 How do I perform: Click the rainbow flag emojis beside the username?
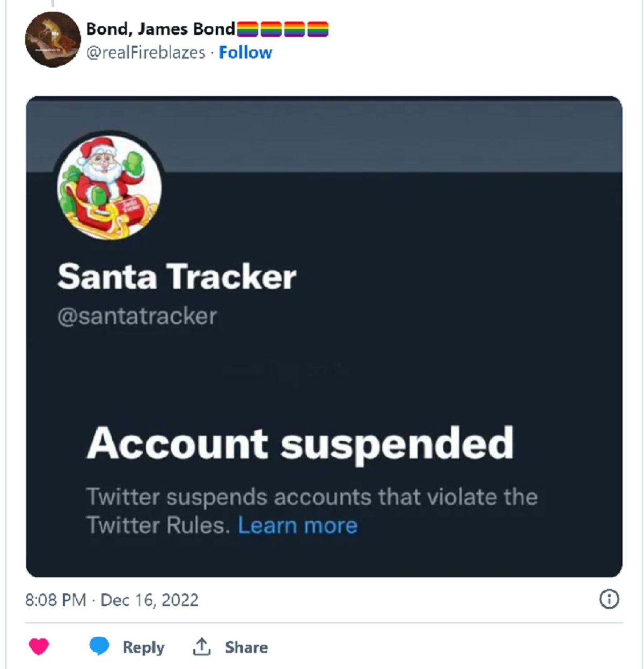coord(283,30)
